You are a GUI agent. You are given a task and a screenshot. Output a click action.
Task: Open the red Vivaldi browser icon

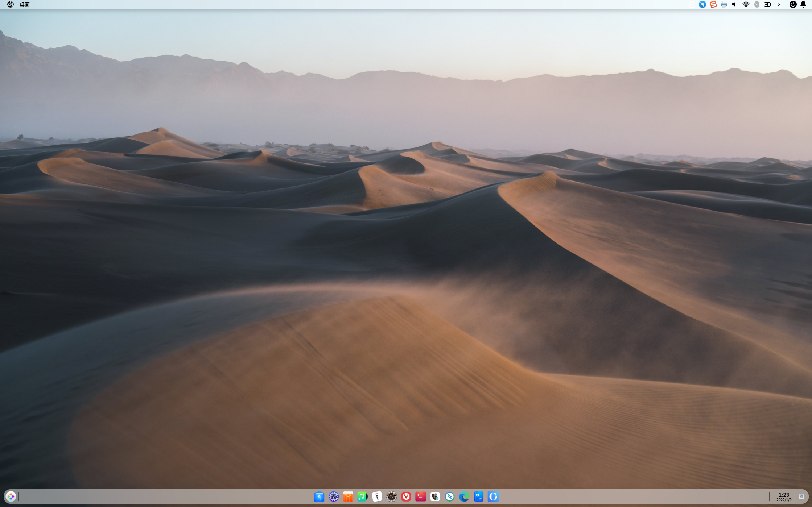pos(406,496)
